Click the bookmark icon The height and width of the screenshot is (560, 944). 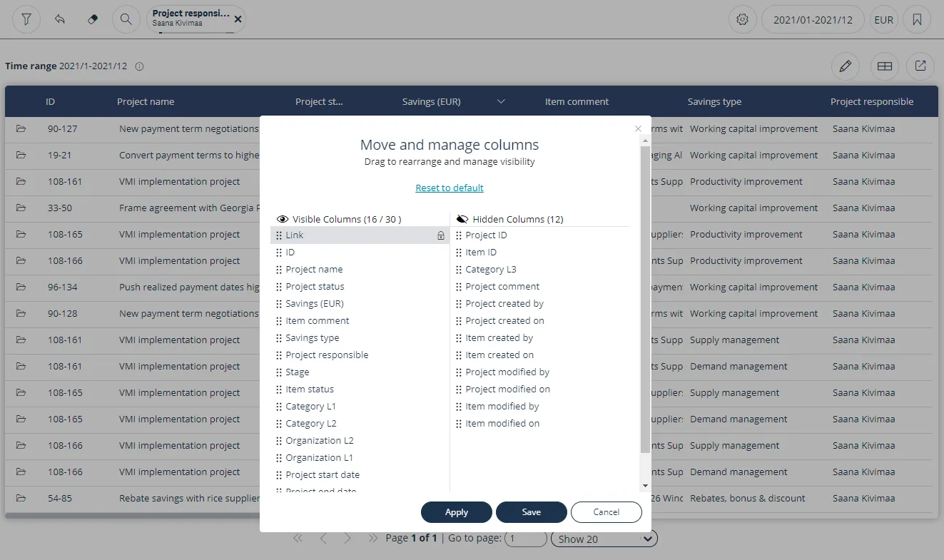pos(917,19)
